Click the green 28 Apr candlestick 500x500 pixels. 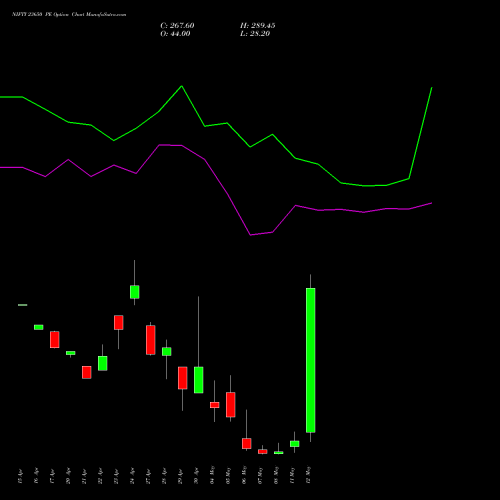coord(167,352)
